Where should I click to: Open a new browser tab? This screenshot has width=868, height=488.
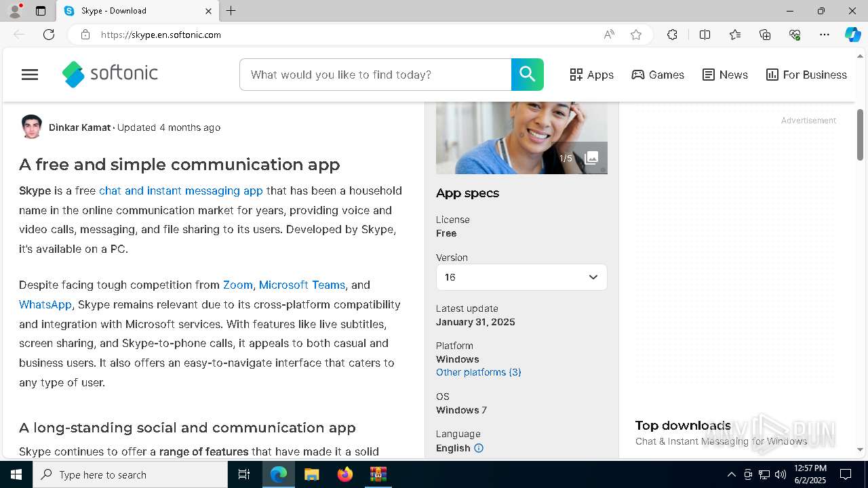pos(231,11)
